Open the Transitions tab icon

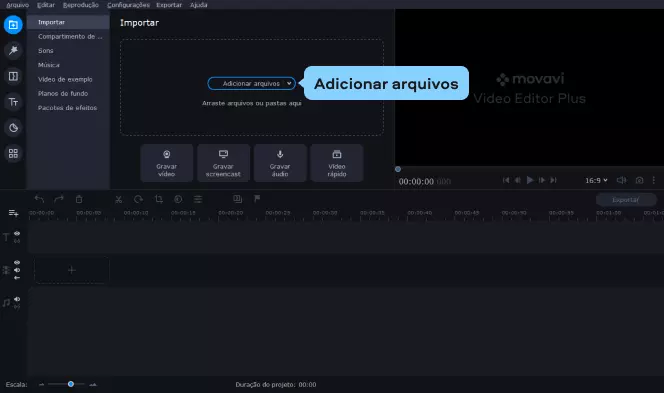coord(13,76)
